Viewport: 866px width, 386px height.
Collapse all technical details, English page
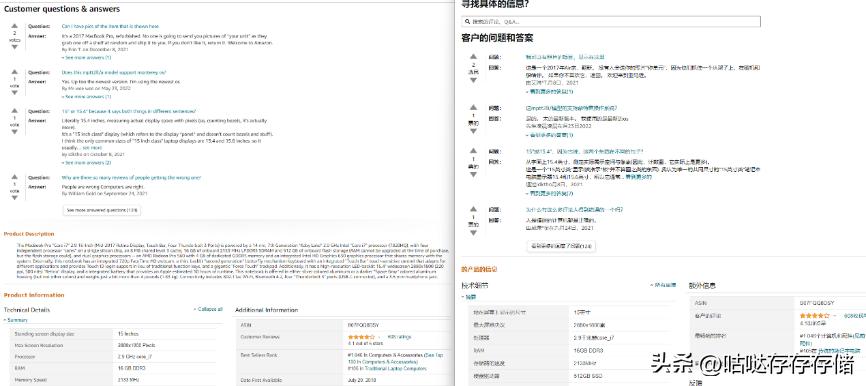tap(208, 309)
